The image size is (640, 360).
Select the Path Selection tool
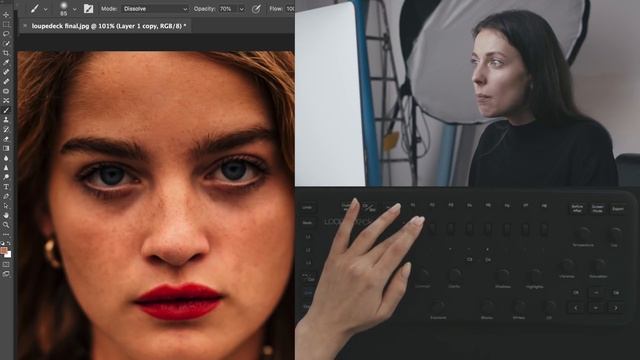click(x=6, y=206)
